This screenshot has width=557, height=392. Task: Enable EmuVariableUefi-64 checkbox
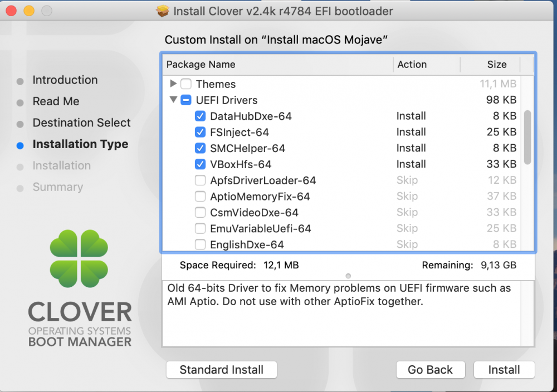[200, 228]
